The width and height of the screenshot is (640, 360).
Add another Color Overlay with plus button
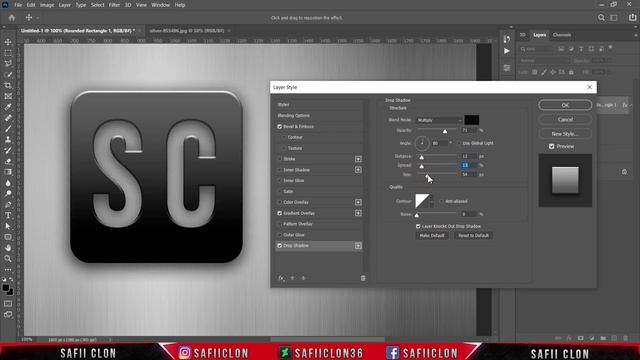pos(358,202)
